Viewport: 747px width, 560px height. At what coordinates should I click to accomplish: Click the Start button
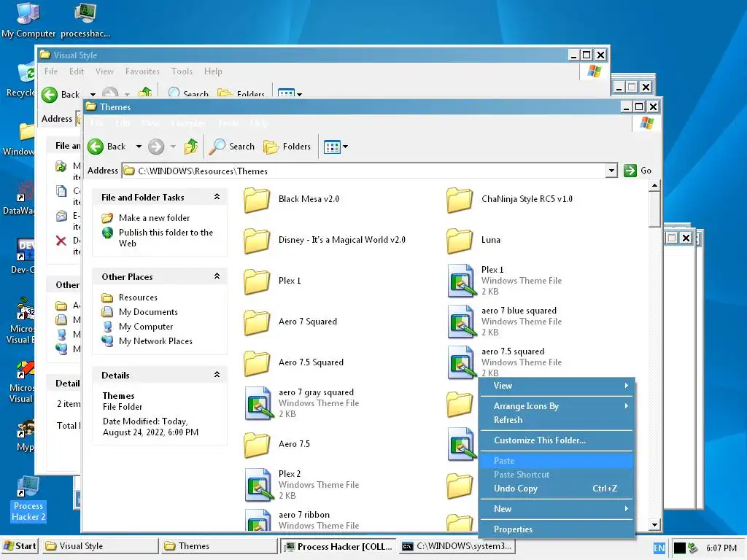click(x=20, y=546)
